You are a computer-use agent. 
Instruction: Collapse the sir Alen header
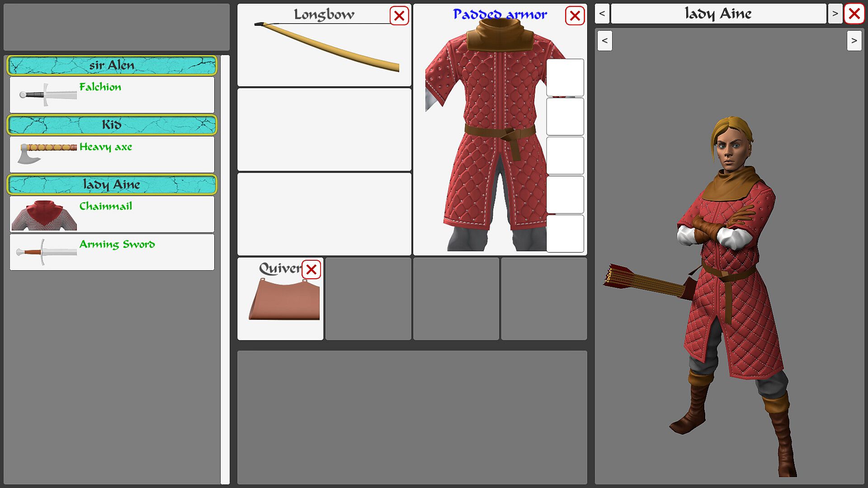click(112, 66)
